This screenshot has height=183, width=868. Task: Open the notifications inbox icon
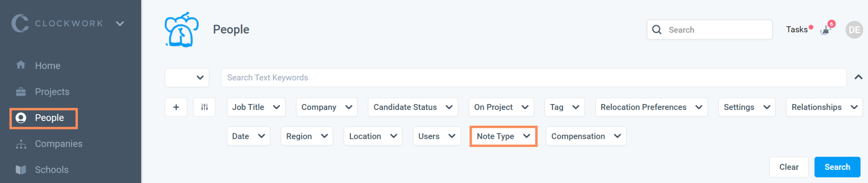click(x=826, y=30)
